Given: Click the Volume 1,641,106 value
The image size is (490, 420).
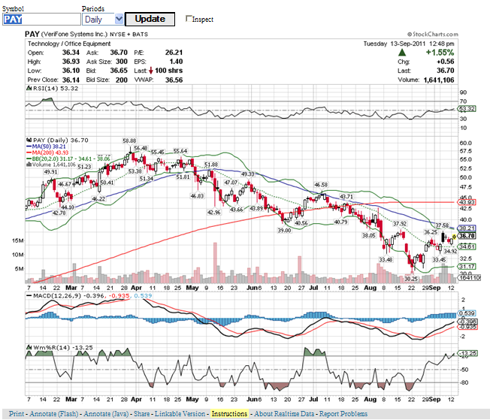Looking at the screenshot, I should [x=439, y=80].
